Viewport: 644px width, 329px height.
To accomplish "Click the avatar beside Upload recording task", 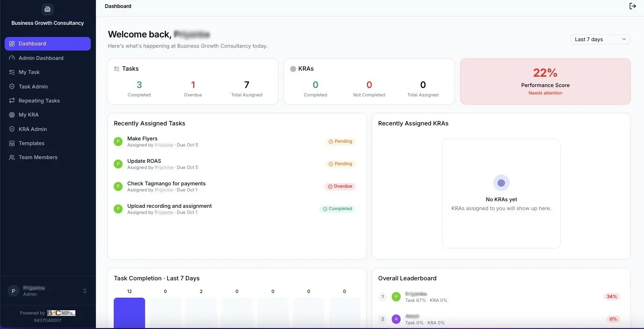I will 118,209.
